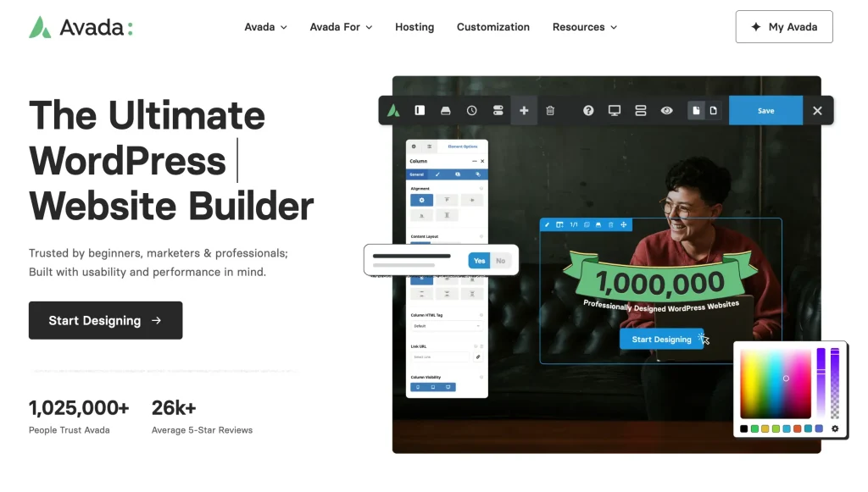
Task: Select the No toggle option
Action: pyautogui.click(x=501, y=261)
